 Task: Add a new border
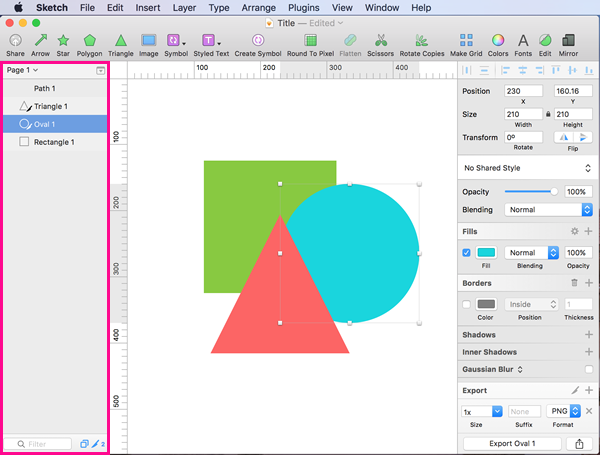click(x=589, y=283)
